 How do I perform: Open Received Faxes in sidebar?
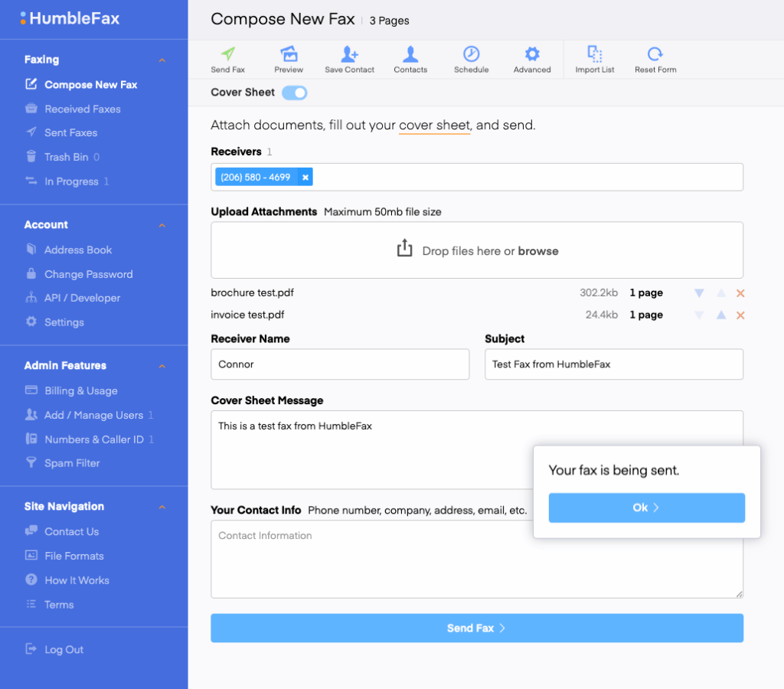[82, 109]
